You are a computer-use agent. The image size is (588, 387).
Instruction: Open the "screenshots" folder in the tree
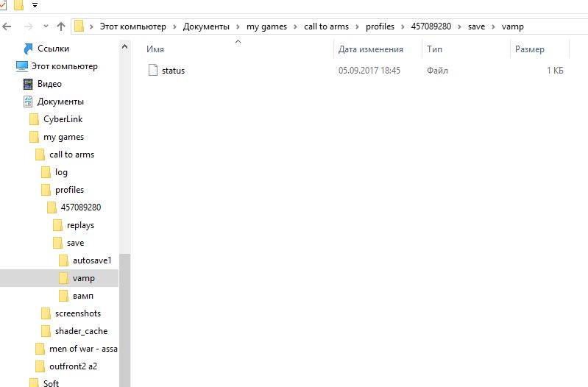tap(78, 313)
